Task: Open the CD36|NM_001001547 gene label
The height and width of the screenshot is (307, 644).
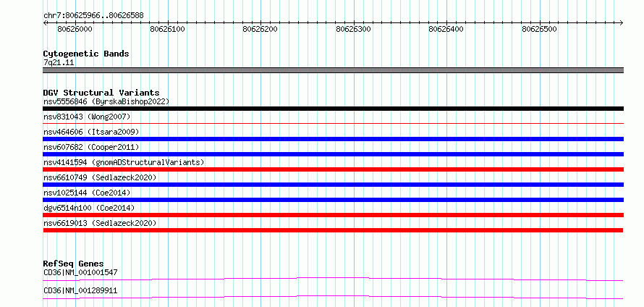Action: pyautogui.click(x=81, y=272)
